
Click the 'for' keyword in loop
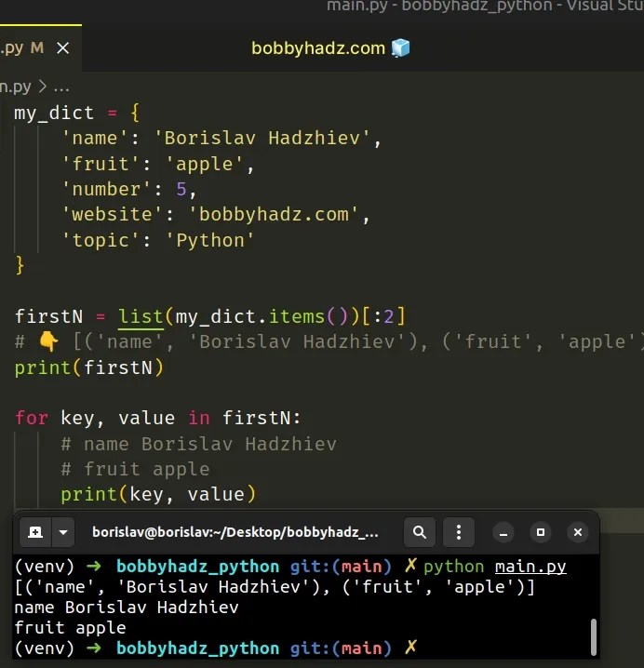[x=32, y=418]
